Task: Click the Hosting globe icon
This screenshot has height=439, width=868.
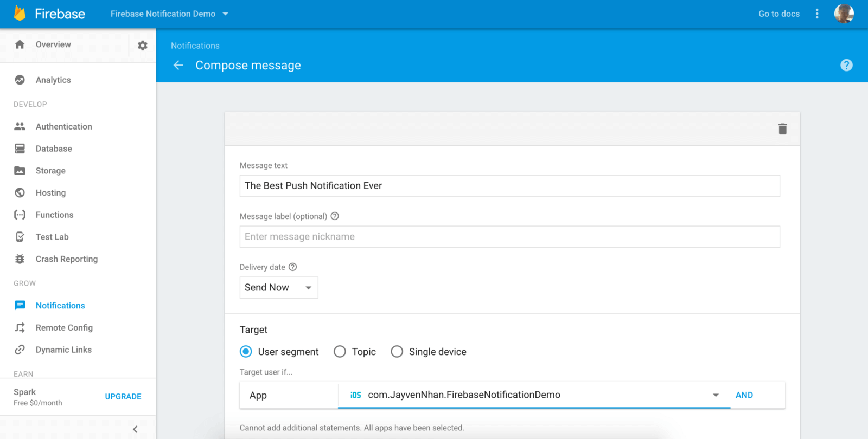Action: pyautogui.click(x=20, y=192)
